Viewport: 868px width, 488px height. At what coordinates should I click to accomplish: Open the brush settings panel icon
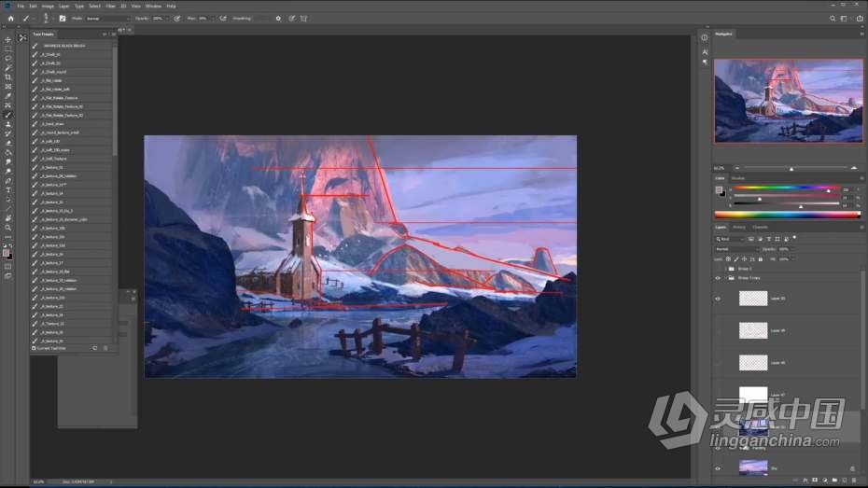point(62,19)
